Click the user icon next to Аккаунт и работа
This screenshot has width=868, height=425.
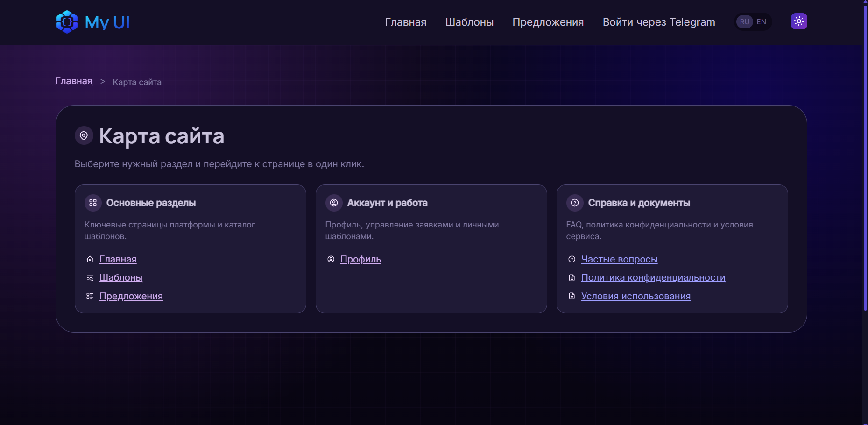334,203
